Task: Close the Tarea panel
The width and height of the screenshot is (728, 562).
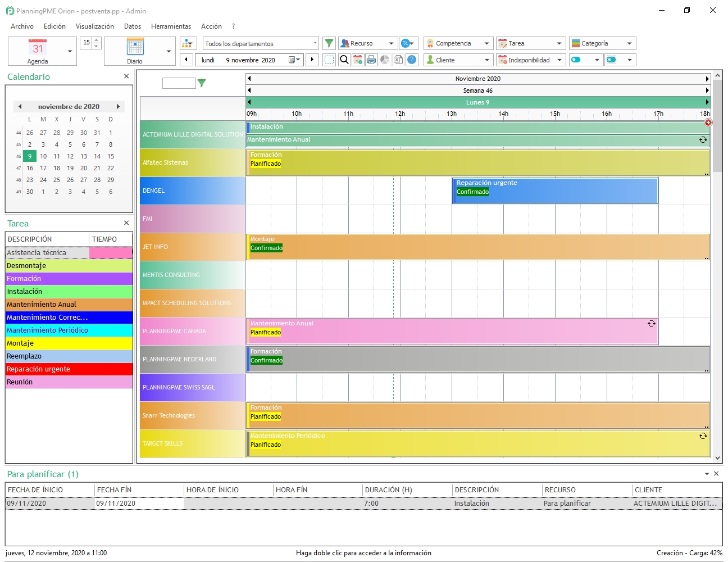Action: click(126, 223)
